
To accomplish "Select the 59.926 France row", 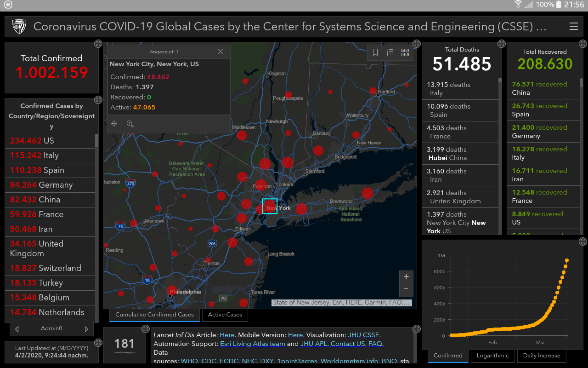I will click(50, 214).
